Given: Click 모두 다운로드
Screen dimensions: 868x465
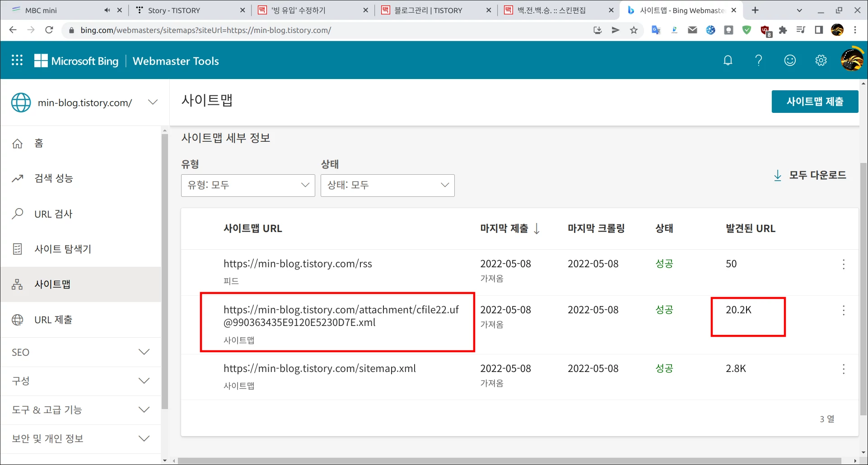Looking at the screenshot, I should tap(810, 175).
